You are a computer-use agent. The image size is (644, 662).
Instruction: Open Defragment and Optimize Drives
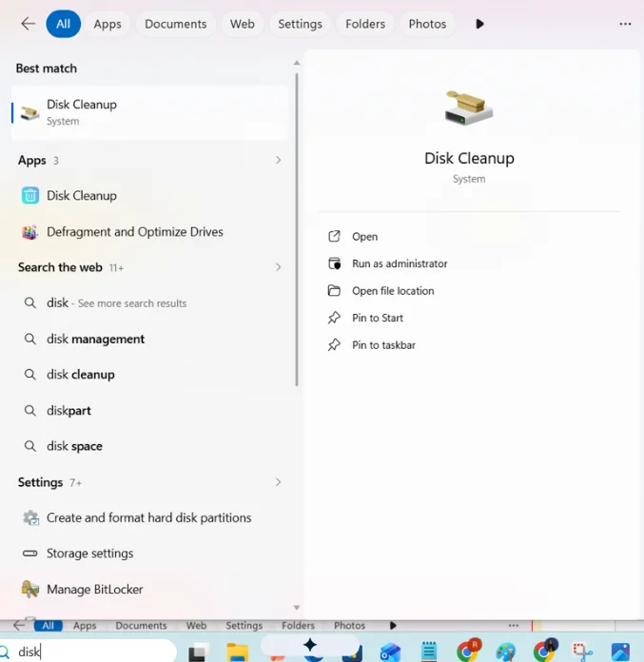point(150,232)
